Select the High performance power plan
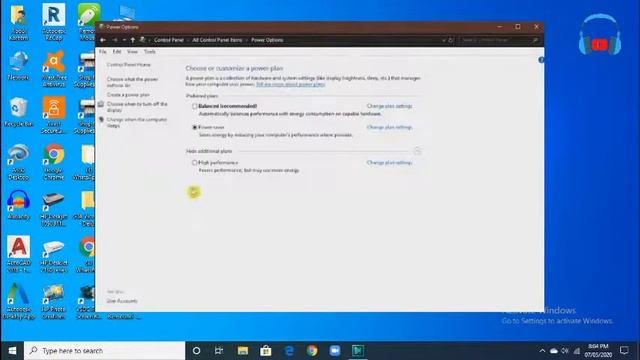 point(195,162)
